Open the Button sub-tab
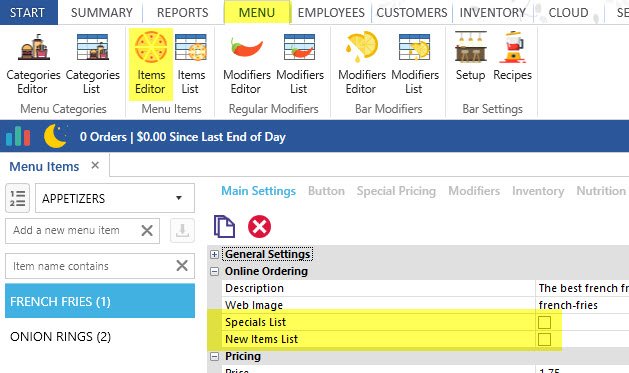Viewport: 629px width, 373px height. tap(326, 191)
